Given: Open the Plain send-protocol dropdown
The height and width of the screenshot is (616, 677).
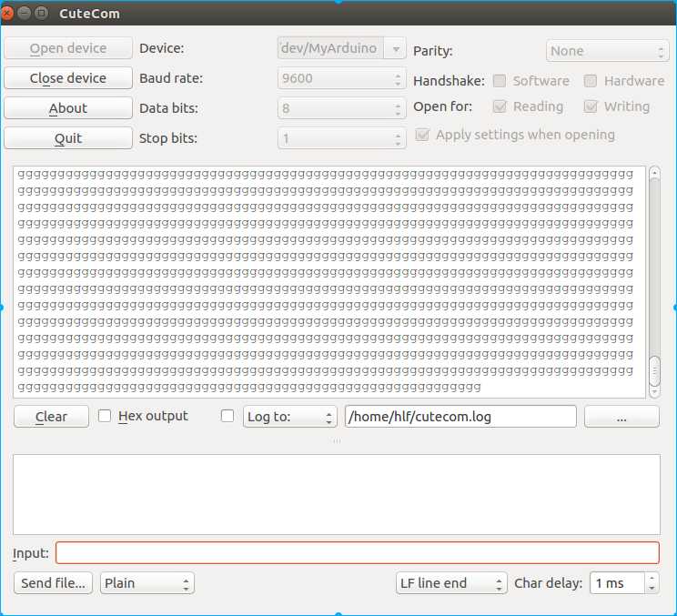Looking at the screenshot, I should coord(147,583).
